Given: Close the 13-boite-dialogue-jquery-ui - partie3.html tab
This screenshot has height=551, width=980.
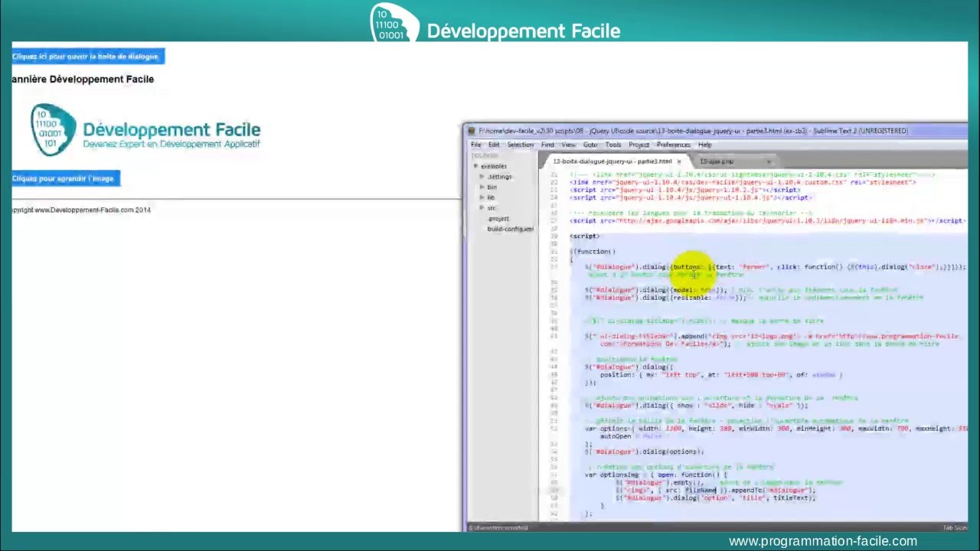Looking at the screenshot, I should [x=678, y=161].
